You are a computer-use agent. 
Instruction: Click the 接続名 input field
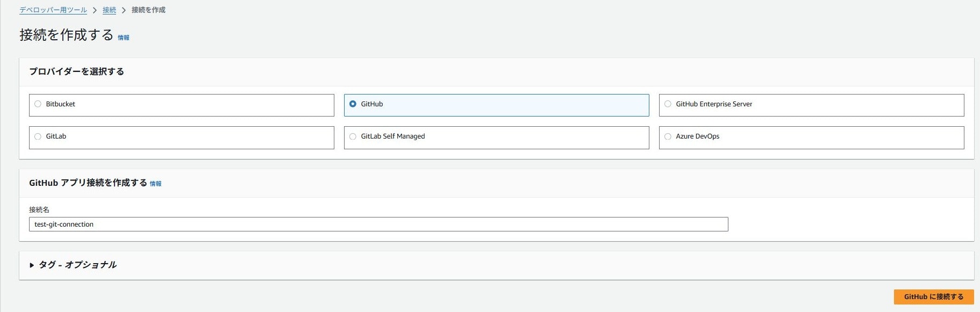point(378,224)
